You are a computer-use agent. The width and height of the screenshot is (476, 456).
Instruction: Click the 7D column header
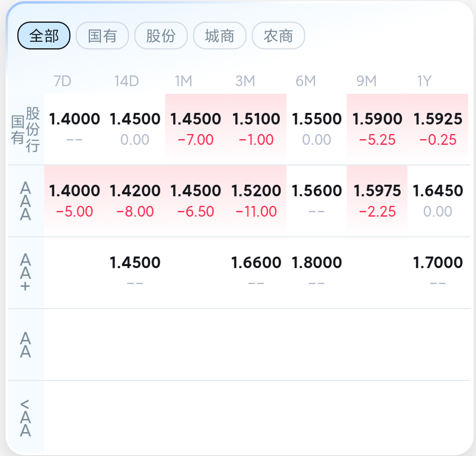(62, 81)
